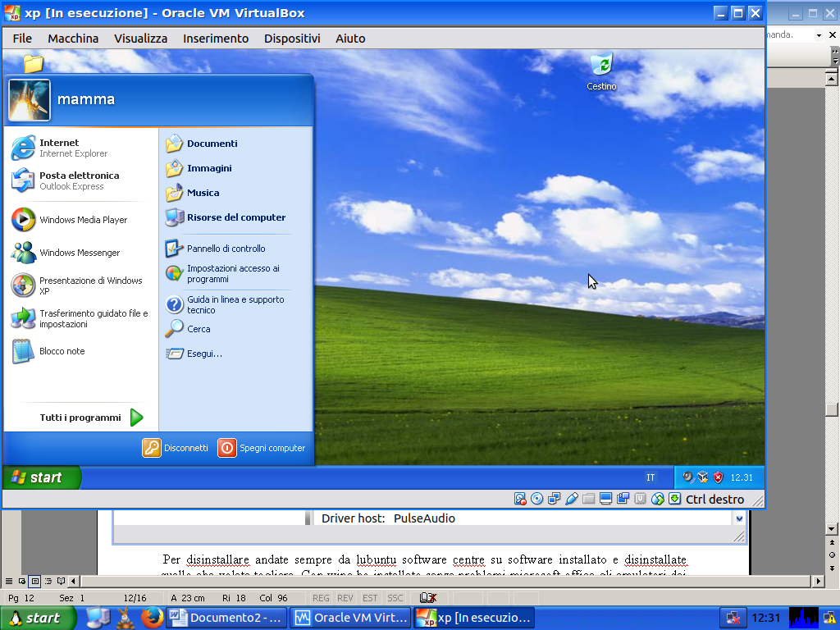This screenshot has height=630, width=840.
Task: Click the USB devices status icon
Action: [572, 499]
